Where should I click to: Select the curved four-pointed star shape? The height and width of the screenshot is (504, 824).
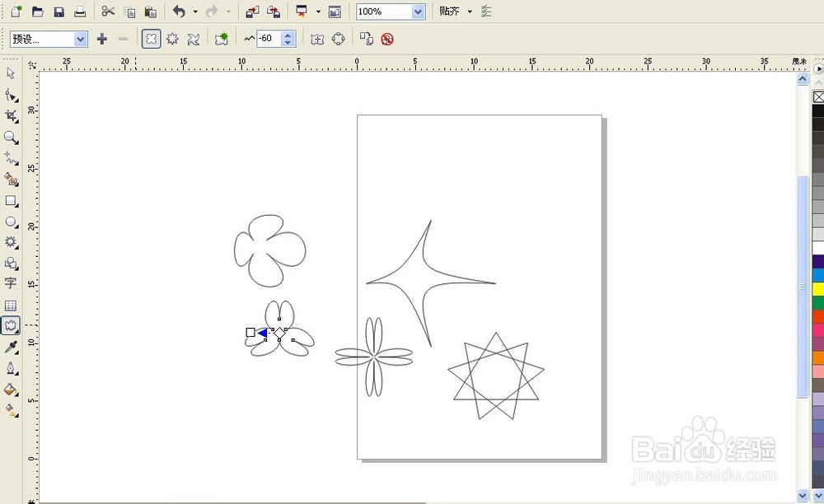pos(431,283)
